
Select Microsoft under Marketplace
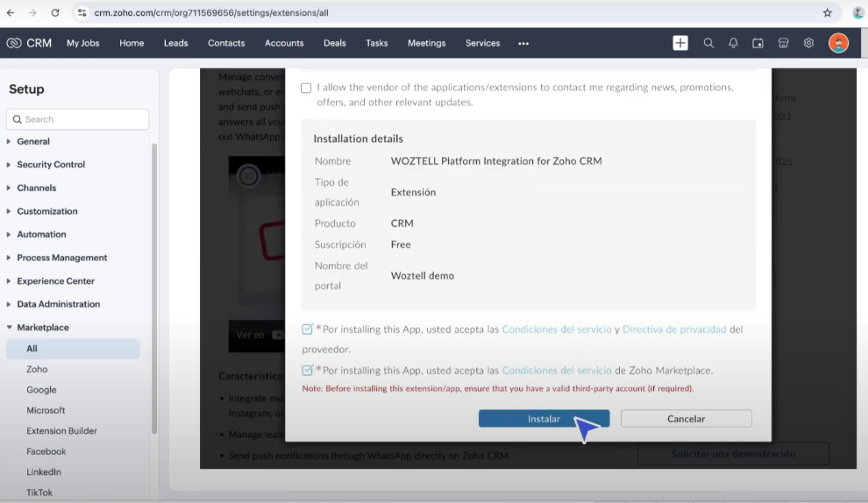click(x=46, y=411)
